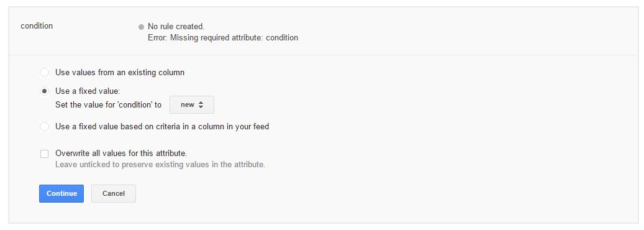Click the Cancel button
The image size is (644, 230).
click(x=114, y=194)
